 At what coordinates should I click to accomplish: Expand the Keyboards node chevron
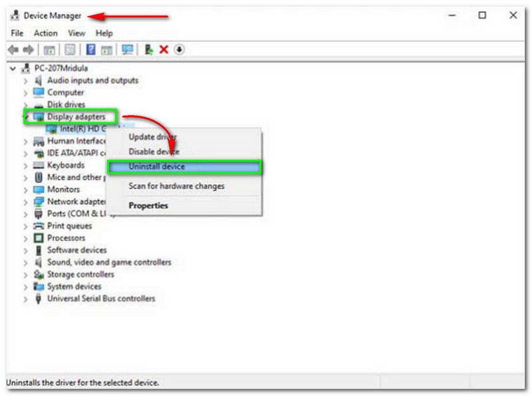tap(25, 166)
